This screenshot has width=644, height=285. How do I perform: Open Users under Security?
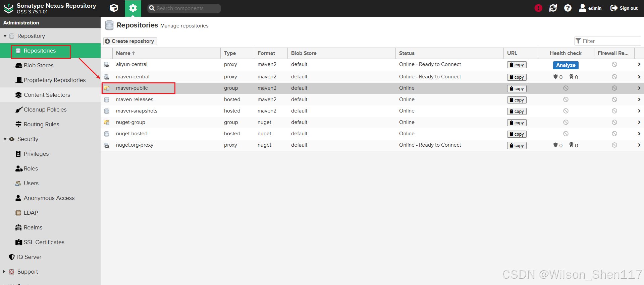point(50,183)
